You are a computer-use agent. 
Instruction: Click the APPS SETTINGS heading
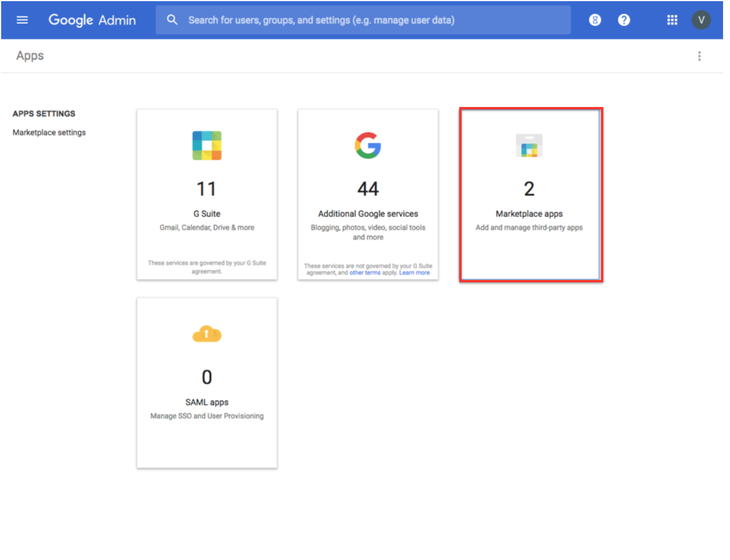point(44,113)
